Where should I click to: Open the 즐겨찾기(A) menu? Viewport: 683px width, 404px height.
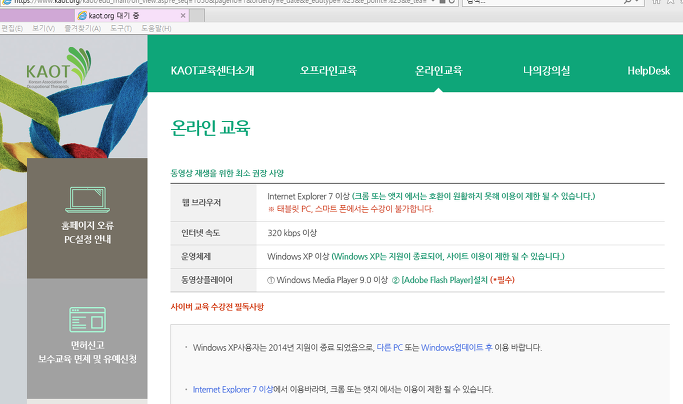pos(83,28)
